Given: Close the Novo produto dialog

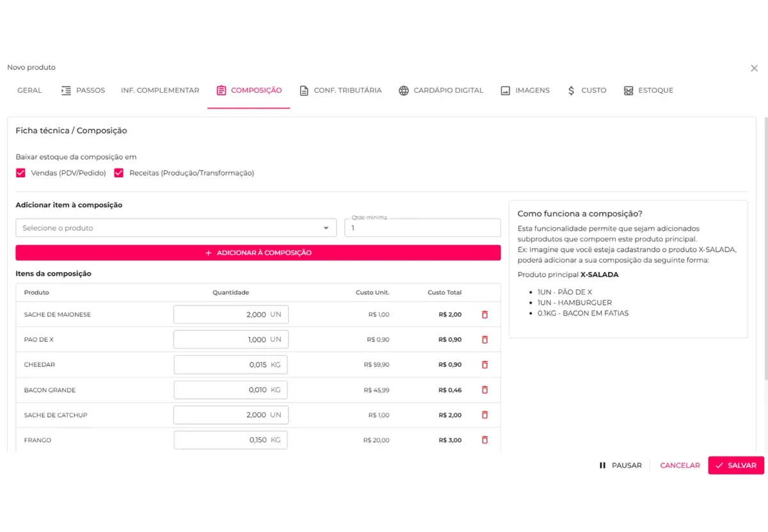Looking at the screenshot, I should click(x=754, y=68).
